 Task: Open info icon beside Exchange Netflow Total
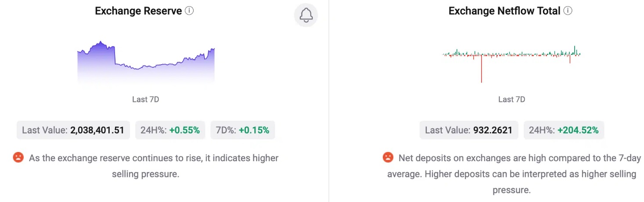(x=568, y=11)
